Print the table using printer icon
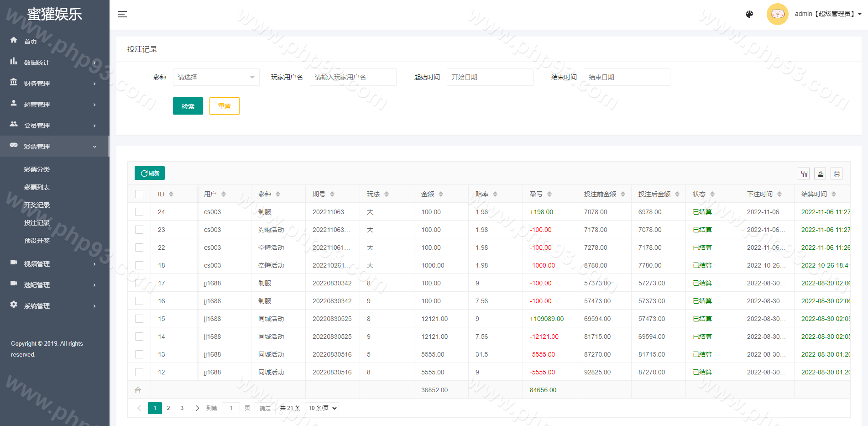The image size is (868, 426). [837, 174]
